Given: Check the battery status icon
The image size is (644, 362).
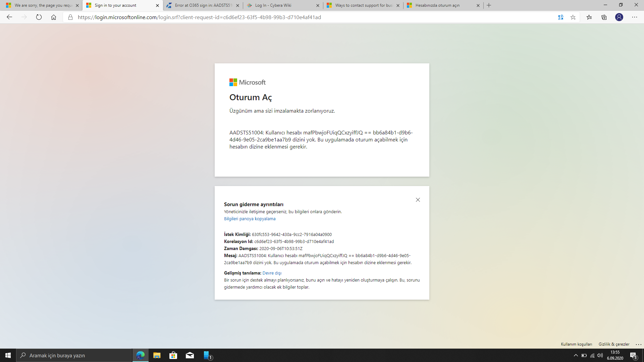Looking at the screenshot, I should [584, 355].
